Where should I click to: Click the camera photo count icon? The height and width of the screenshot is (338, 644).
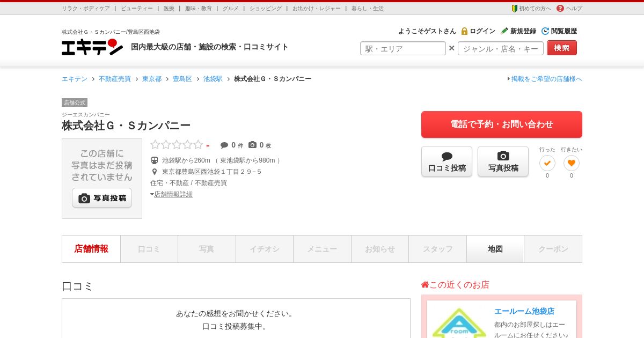click(252, 145)
